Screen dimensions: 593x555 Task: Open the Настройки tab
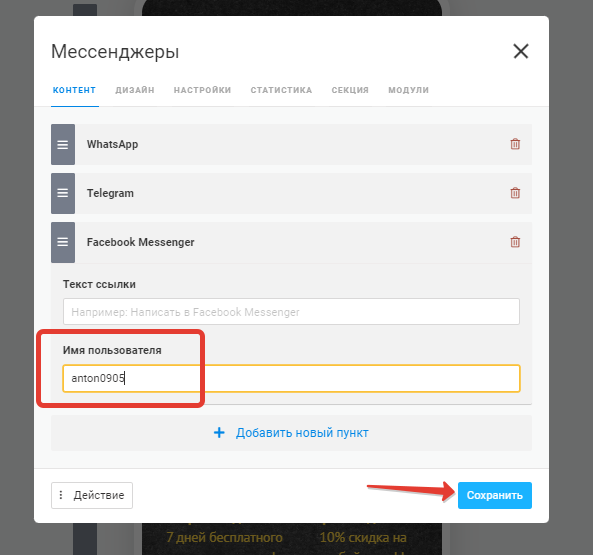(202, 90)
